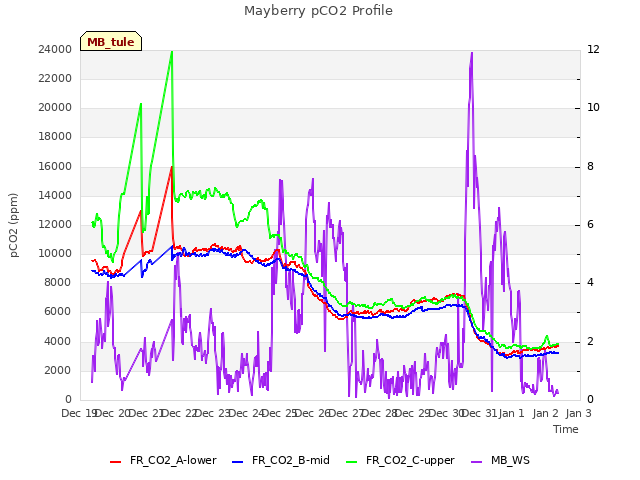The width and height of the screenshot is (640, 480).
Task: Click the Dec 19 x-axis date label
Action: (79, 413)
